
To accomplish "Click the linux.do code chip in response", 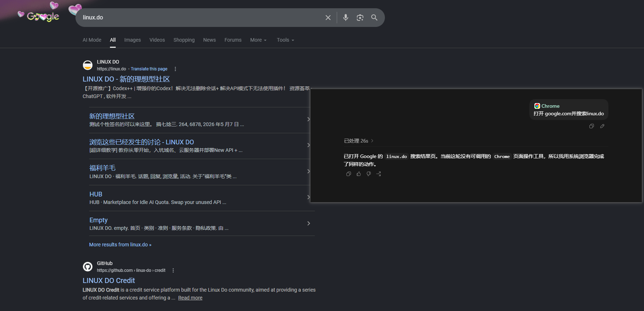I will pos(396,157).
